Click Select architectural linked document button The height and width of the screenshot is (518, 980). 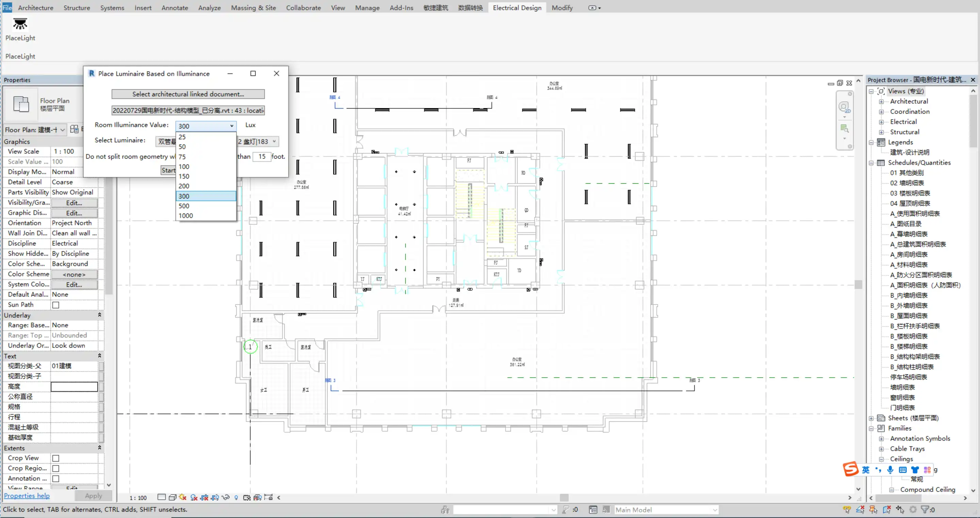click(x=188, y=94)
